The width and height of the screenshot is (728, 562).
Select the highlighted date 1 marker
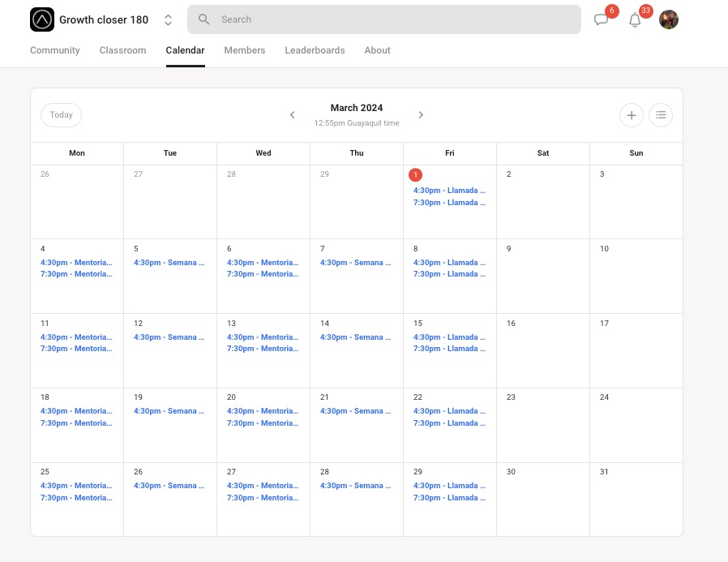point(415,175)
